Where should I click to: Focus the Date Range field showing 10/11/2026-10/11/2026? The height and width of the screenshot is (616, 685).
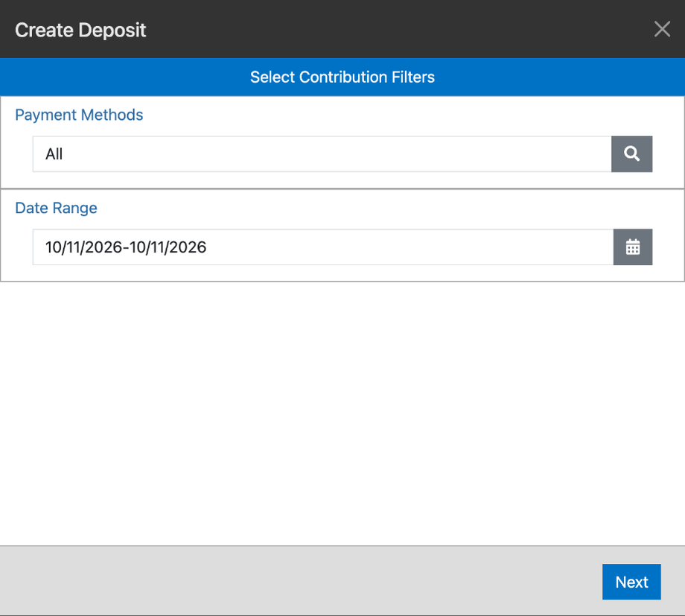(323, 247)
